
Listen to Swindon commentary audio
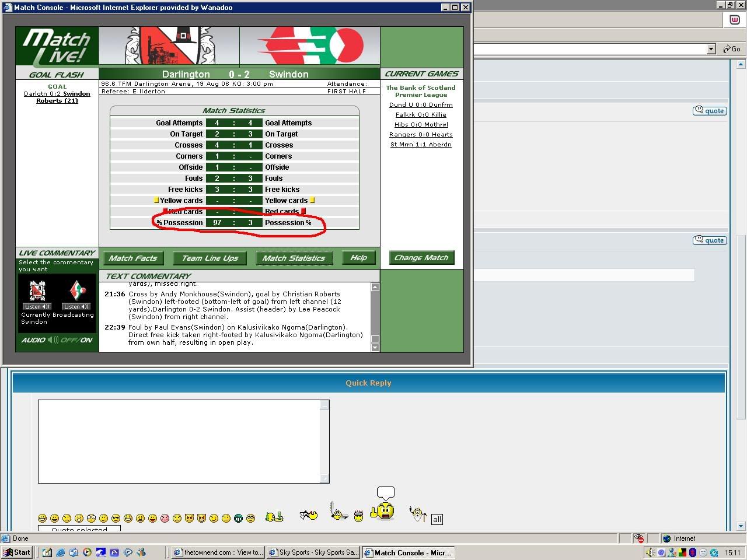tap(76, 306)
